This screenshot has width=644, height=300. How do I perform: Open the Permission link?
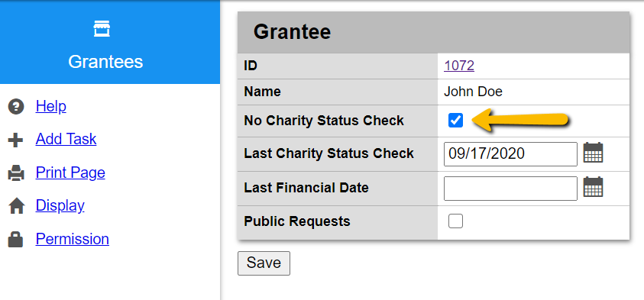click(73, 239)
